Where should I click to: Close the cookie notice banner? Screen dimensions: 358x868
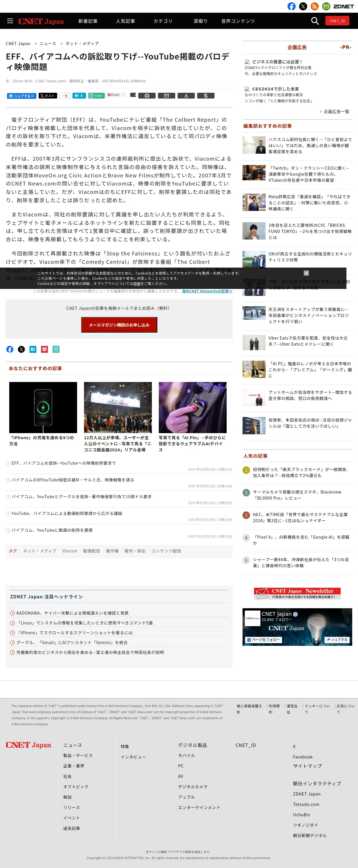[306, 273]
